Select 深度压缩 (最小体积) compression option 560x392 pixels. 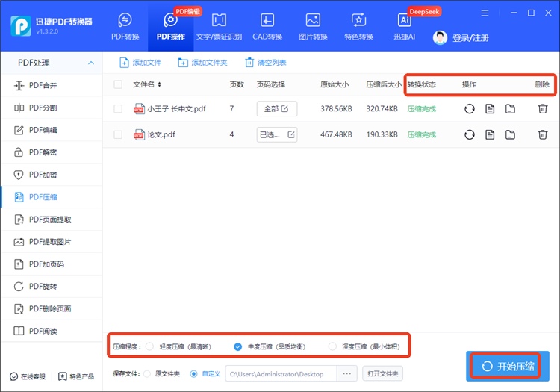(332, 346)
